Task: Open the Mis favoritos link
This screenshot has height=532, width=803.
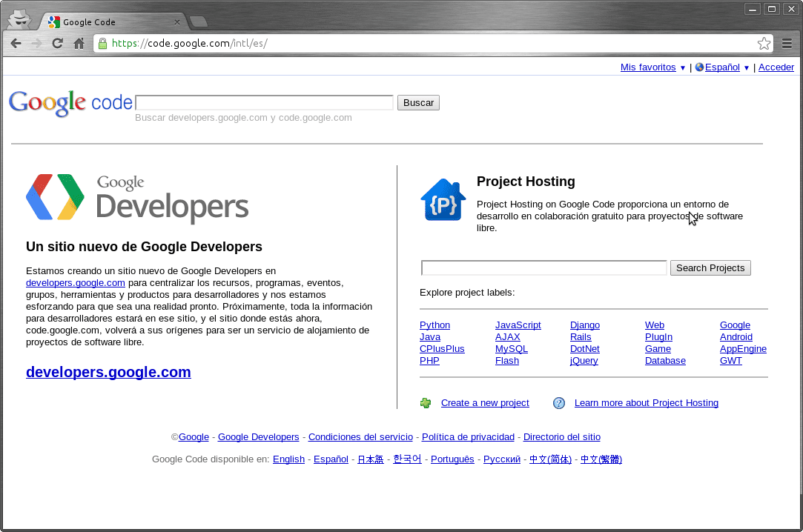Action: (648, 67)
